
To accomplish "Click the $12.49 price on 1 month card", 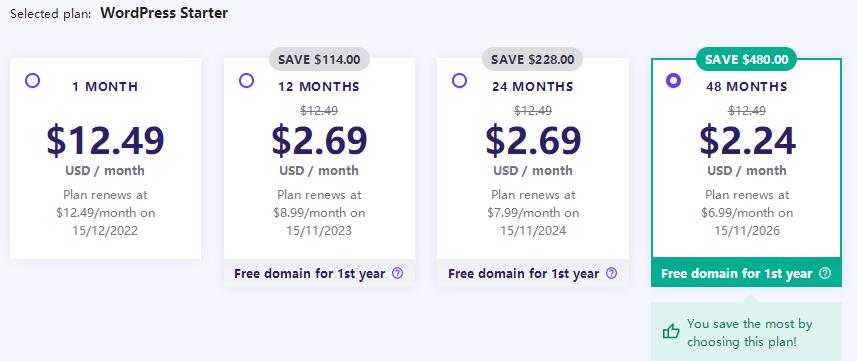I will pyautogui.click(x=105, y=141).
